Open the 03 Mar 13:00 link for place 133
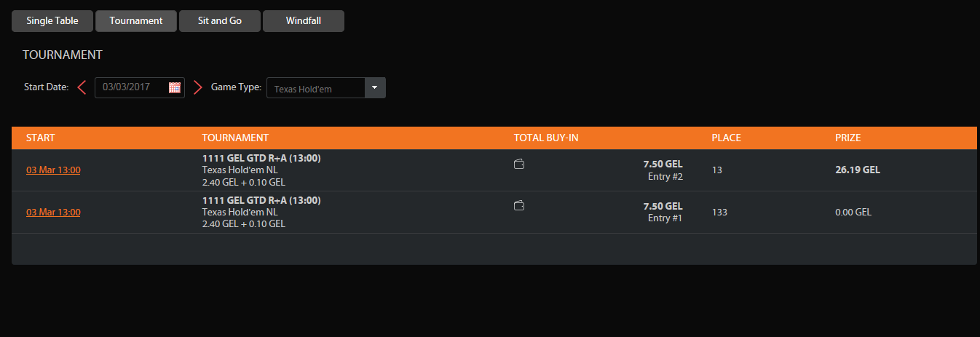 tap(53, 213)
